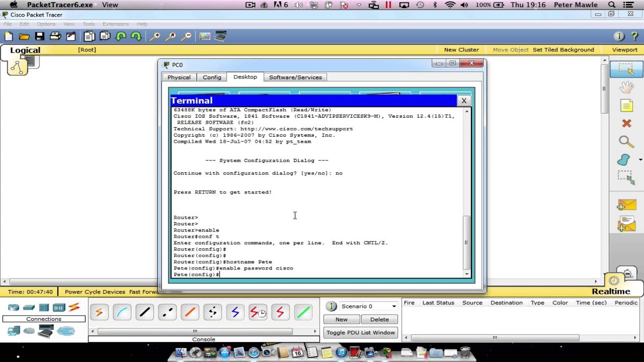Choose the green Octal cable
Screen dimensions: 644x362
pos(303,312)
